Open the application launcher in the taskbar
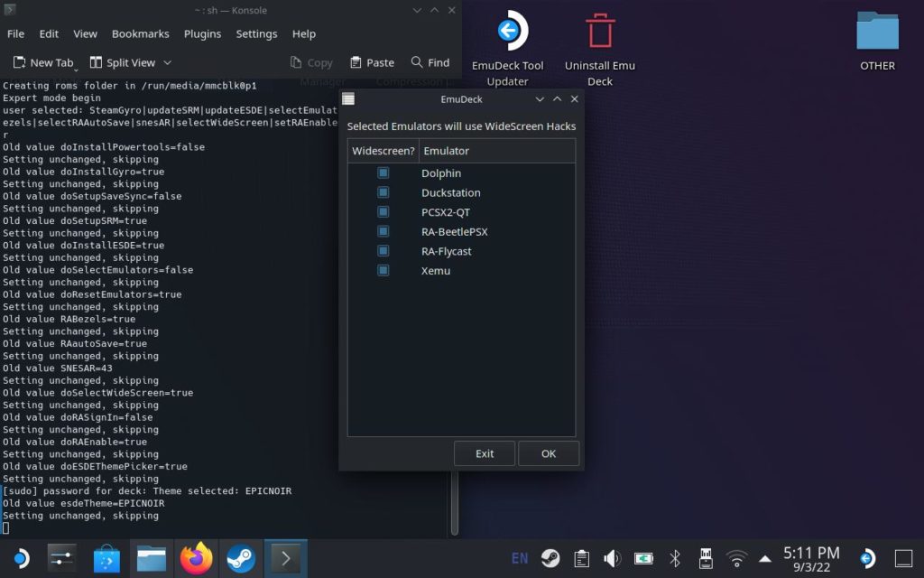Screen dimensions: 924x578 tap(21, 558)
